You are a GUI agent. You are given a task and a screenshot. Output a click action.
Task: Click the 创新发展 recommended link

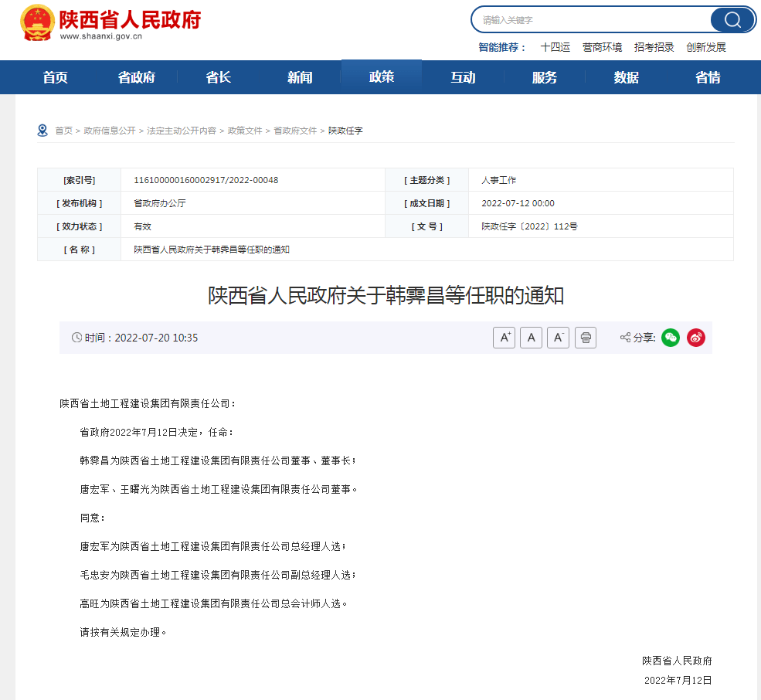tap(705, 47)
